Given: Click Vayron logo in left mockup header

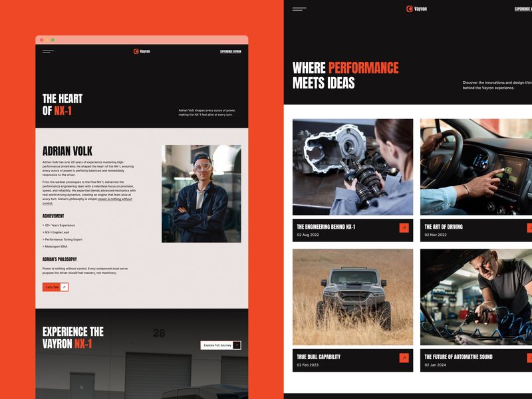Looking at the screenshot, I should point(142,51).
